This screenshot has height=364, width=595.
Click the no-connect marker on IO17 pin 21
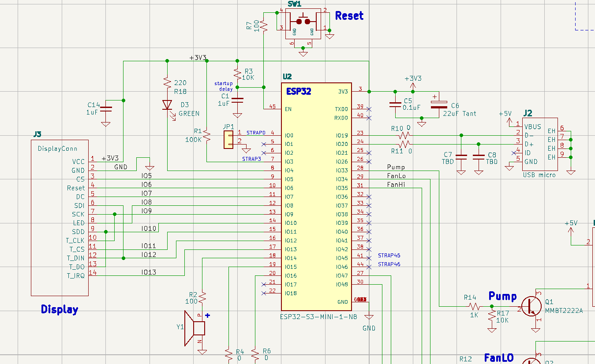point(264,284)
